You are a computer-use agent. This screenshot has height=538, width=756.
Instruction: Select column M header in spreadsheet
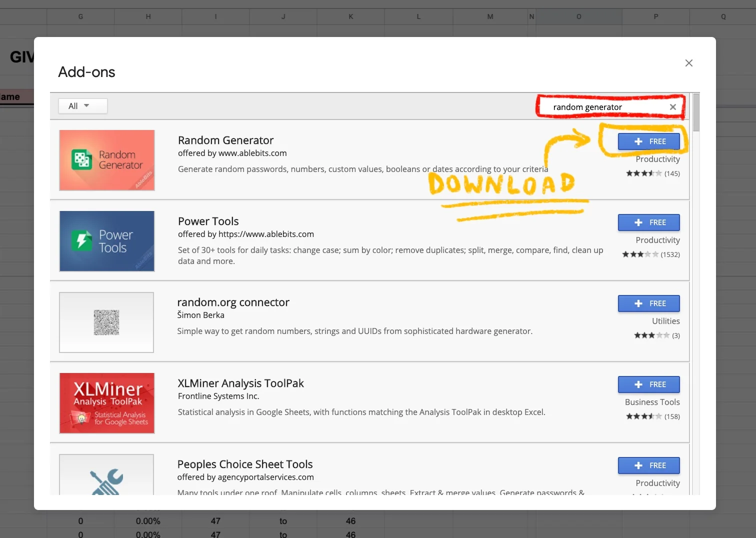click(490, 16)
